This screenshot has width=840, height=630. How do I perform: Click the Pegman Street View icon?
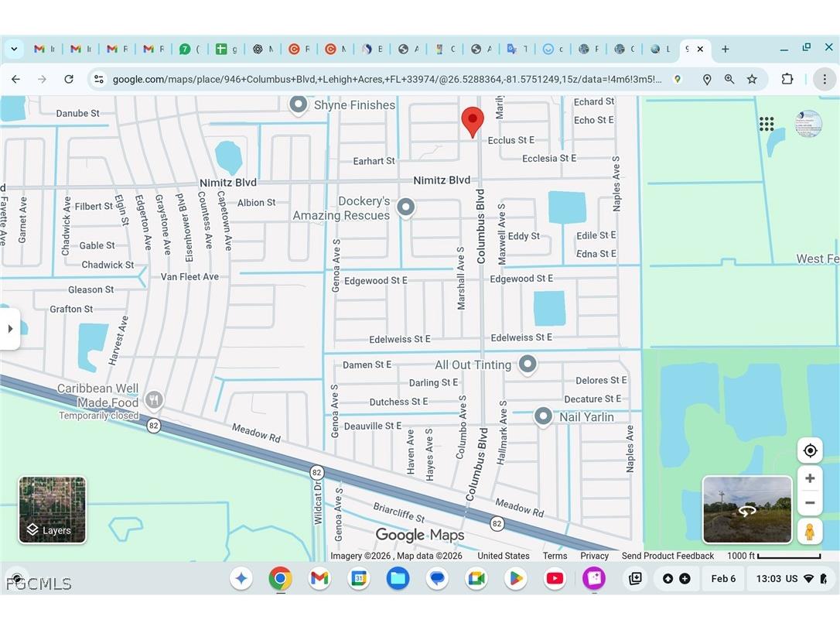pyautogui.click(x=810, y=531)
